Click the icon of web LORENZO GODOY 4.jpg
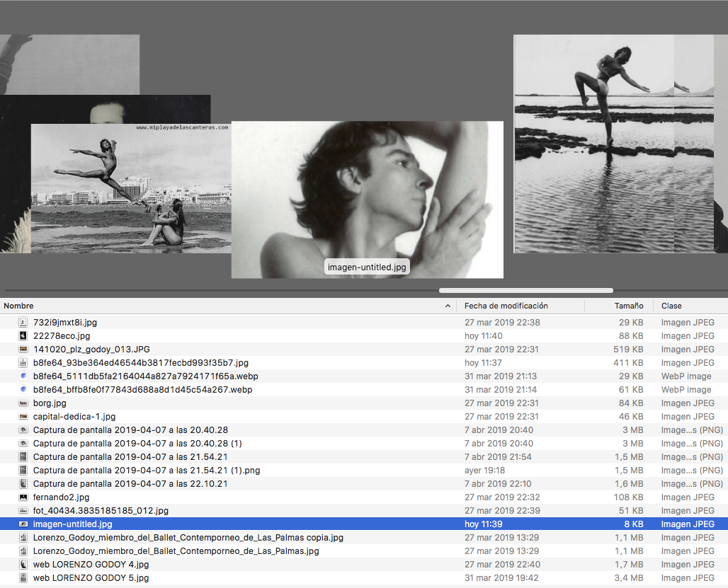728x588 pixels. [x=23, y=565]
